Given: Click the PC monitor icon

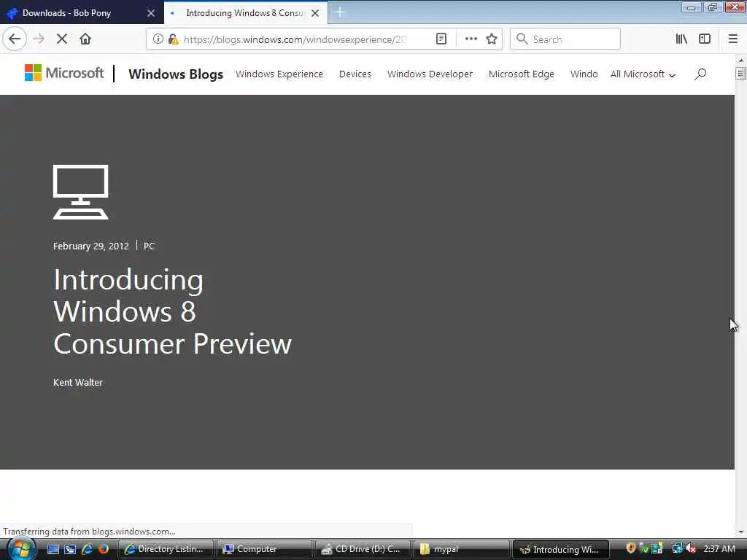Looking at the screenshot, I should [80, 192].
